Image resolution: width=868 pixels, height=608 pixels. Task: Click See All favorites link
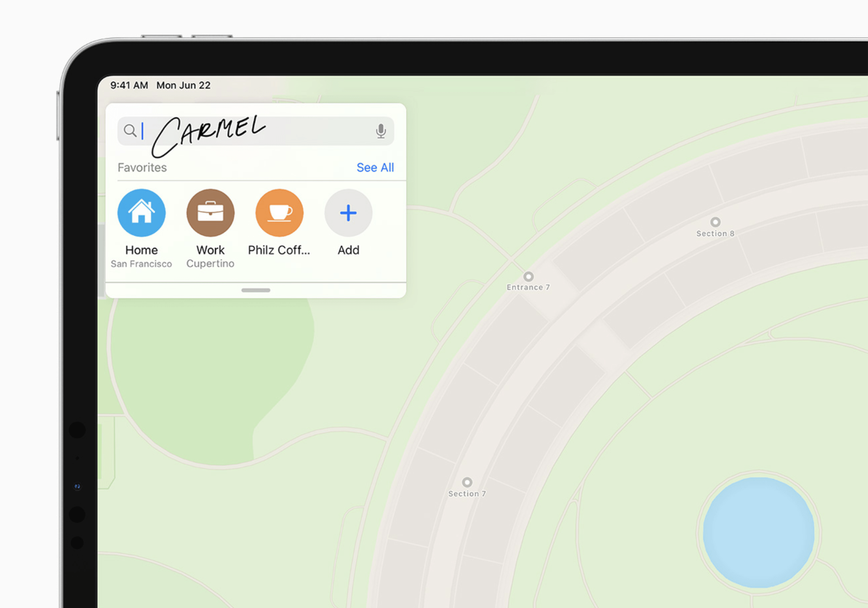click(x=375, y=168)
